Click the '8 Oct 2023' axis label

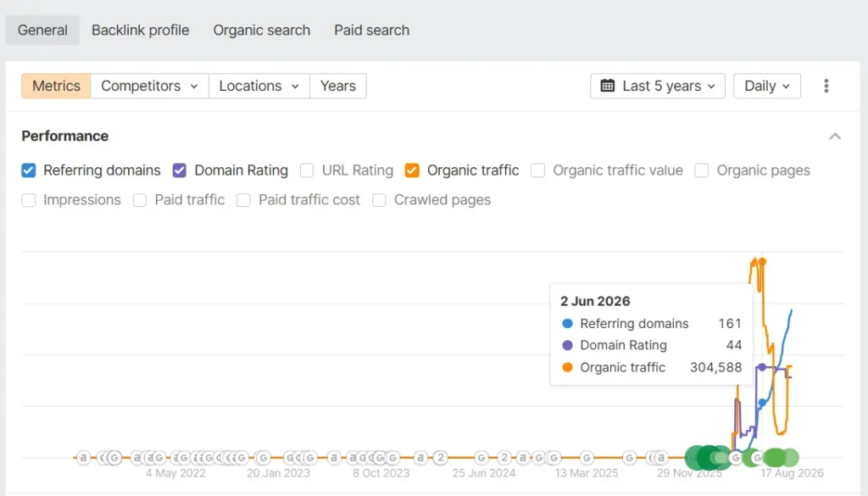[x=381, y=473]
